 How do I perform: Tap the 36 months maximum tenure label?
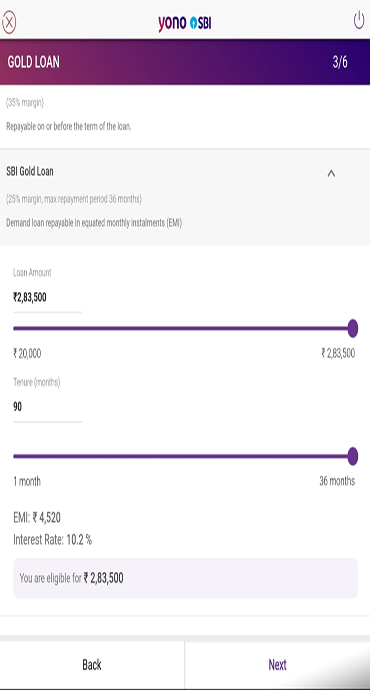[337, 481]
